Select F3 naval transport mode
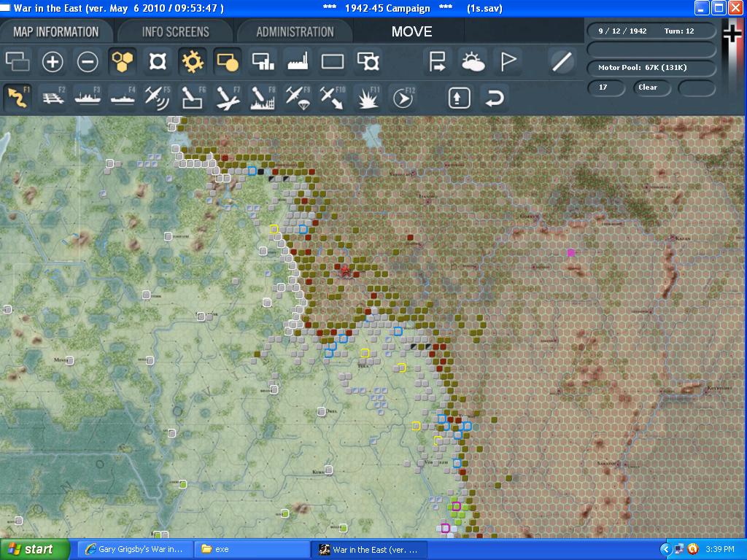The width and height of the screenshot is (747, 560). tap(88, 98)
